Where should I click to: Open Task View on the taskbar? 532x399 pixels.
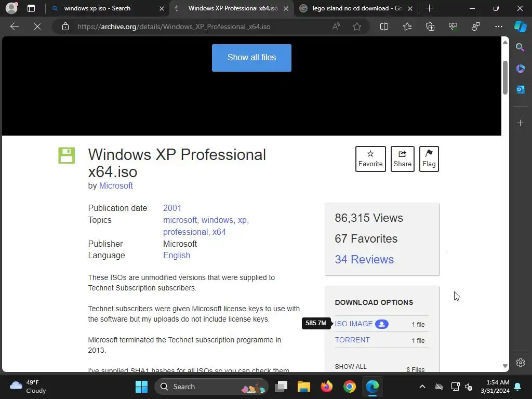tap(281, 387)
